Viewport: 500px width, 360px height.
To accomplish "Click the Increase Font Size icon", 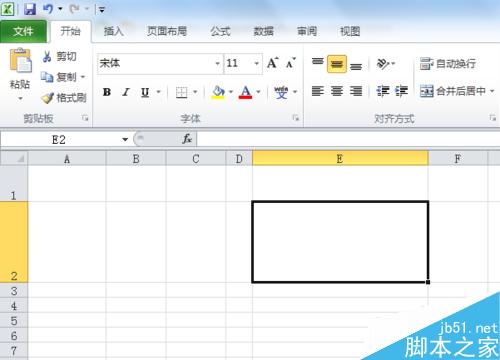I will (x=272, y=63).
